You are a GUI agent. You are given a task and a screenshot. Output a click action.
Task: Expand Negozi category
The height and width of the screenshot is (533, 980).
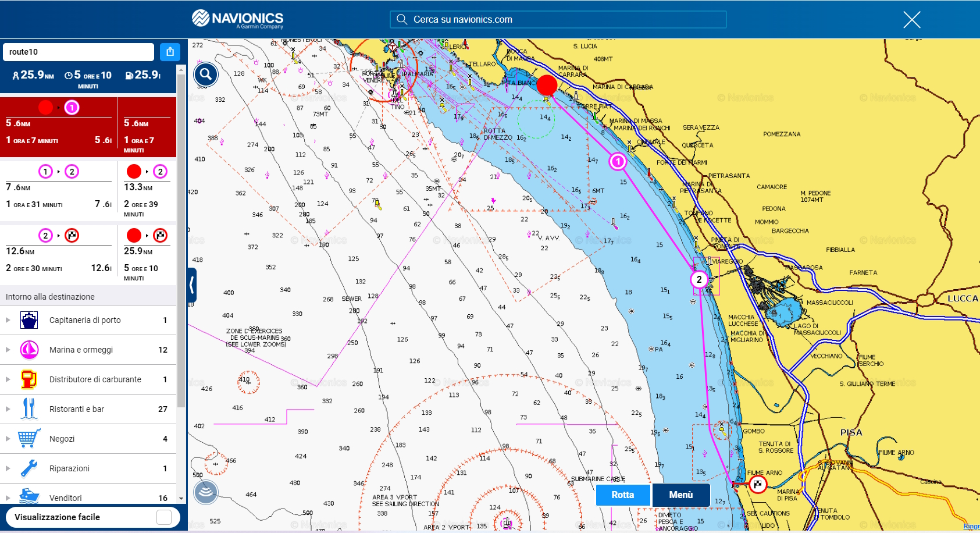(x=8, y=439)
